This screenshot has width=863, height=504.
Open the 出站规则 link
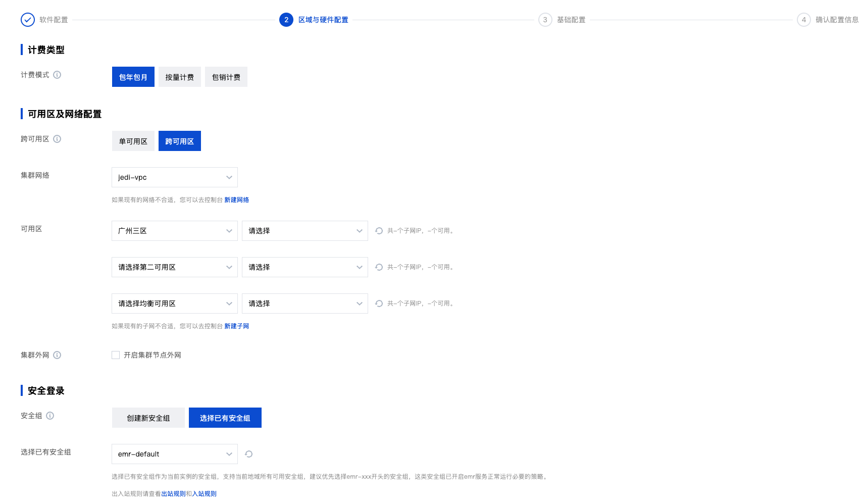coord(173,494)
